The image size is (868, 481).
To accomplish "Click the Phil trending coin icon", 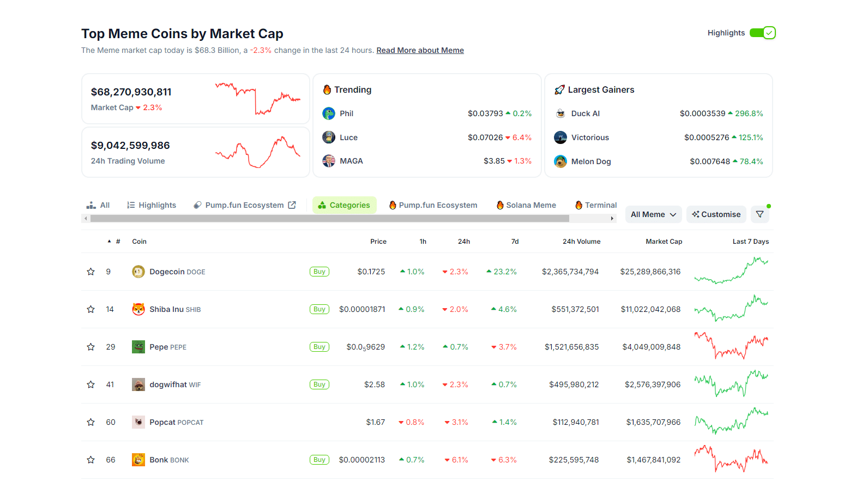I will (329, 113).
